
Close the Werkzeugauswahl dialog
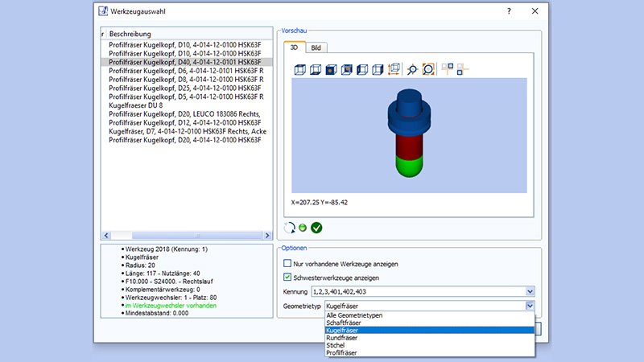(535, 11)
